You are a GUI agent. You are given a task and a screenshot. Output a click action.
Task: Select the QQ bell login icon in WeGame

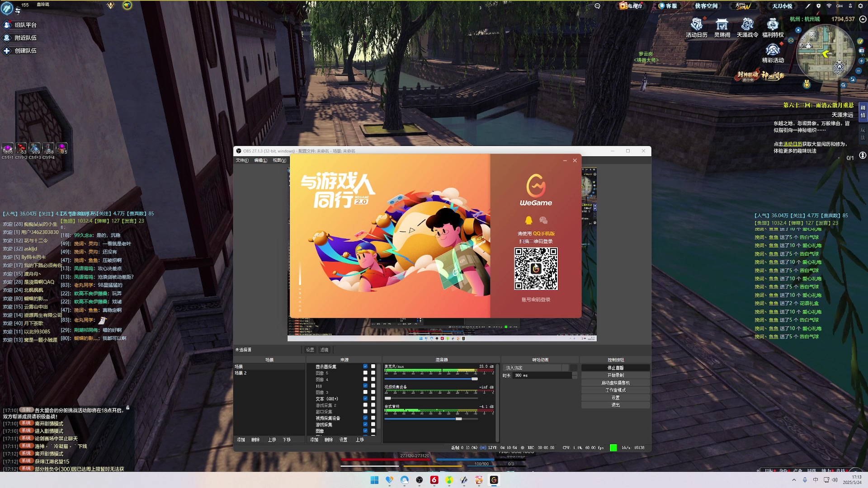[528, 220]
